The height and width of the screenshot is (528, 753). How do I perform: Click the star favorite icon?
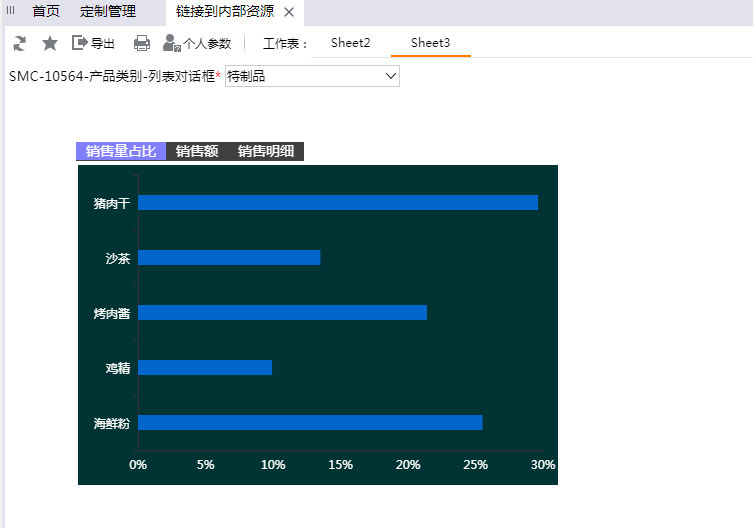49,43
